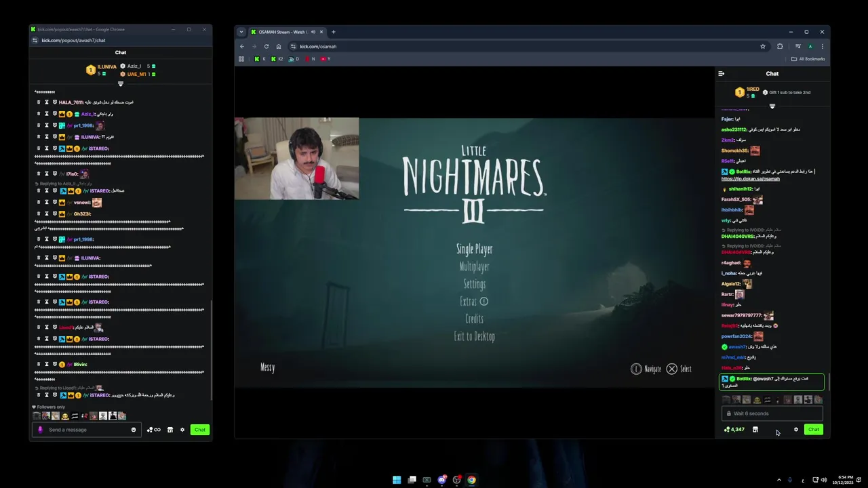Open the YouTube Y bookmark
Screen dimensions: 868x488
click(325, 59)
